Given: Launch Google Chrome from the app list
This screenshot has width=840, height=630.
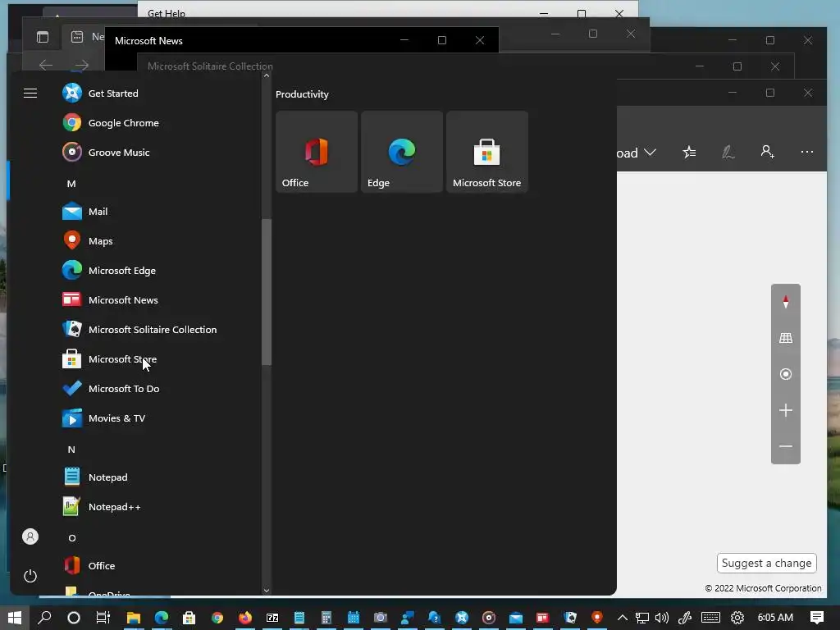Looking at the screenshot, I should click(111, 123).
